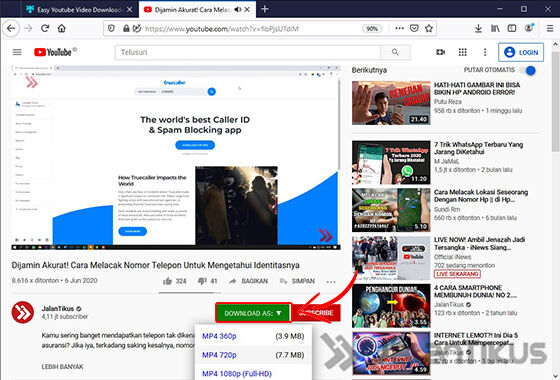
Task: Click the Telusuri search input field
Action: point(248,52)
